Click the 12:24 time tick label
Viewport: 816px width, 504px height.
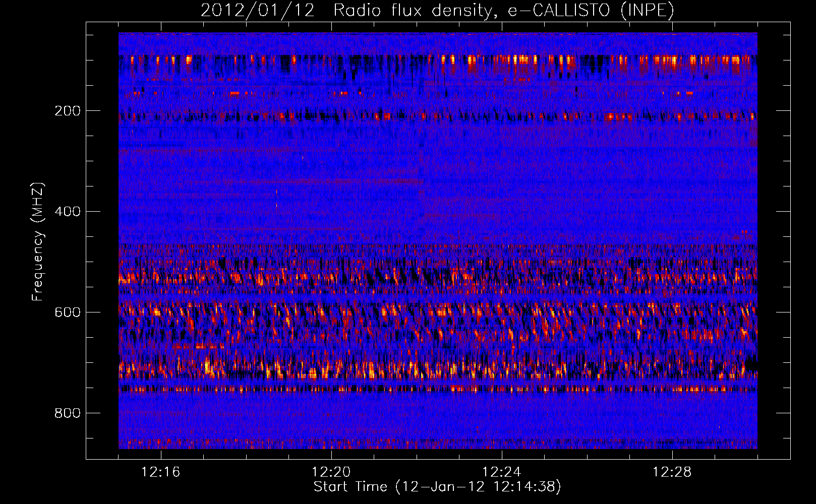502,472
